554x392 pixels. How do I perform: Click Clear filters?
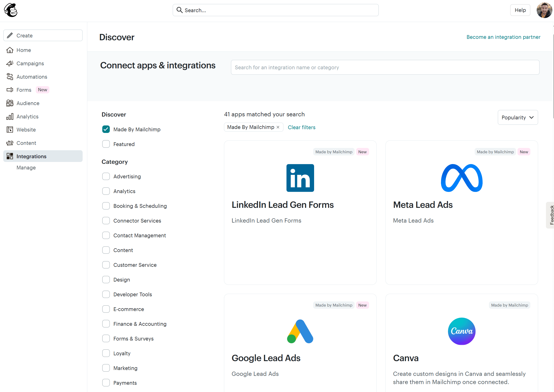[301, 127]
